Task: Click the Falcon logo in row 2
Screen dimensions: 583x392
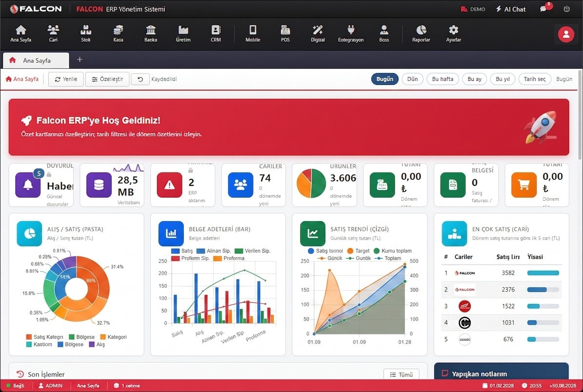Action: [465, 289]
